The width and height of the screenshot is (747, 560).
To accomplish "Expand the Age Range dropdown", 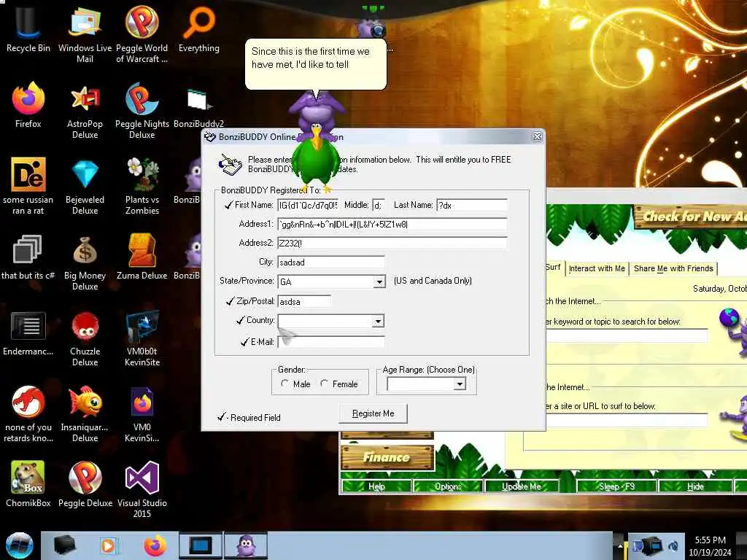I will [460, 384].
